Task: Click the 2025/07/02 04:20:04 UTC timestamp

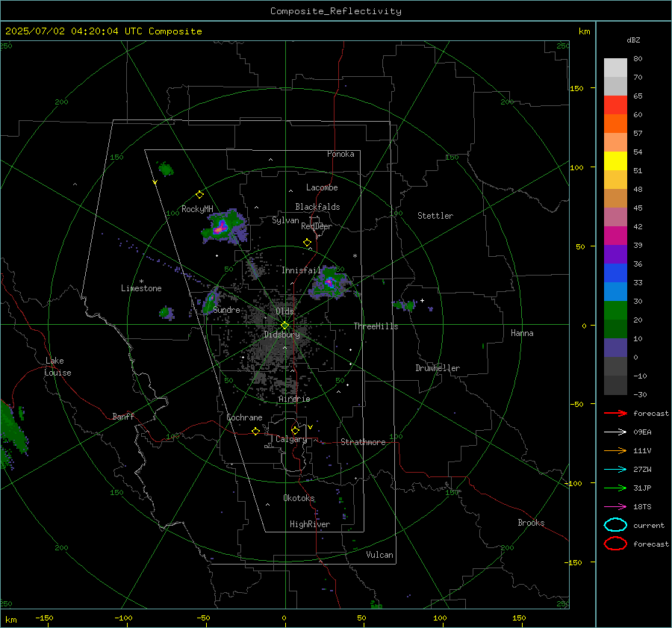Action: coord(74,31)
